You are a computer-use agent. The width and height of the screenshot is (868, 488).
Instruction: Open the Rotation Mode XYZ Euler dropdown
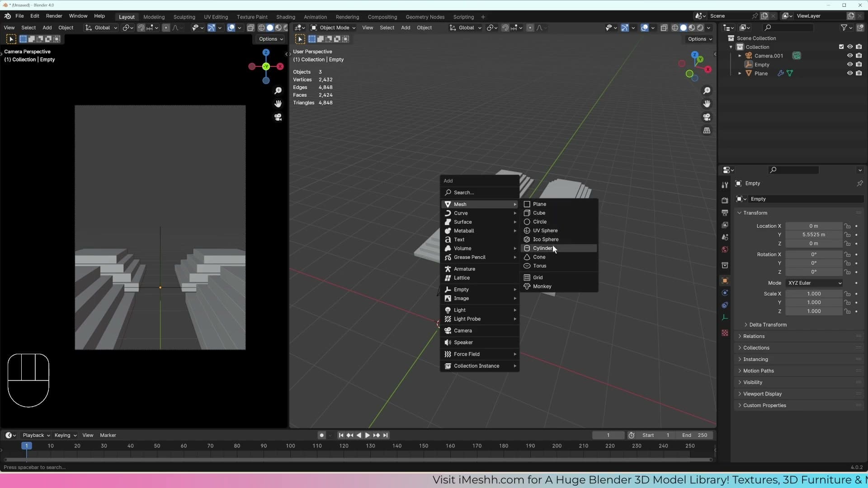pyautogui.click(x=814, y=283)
